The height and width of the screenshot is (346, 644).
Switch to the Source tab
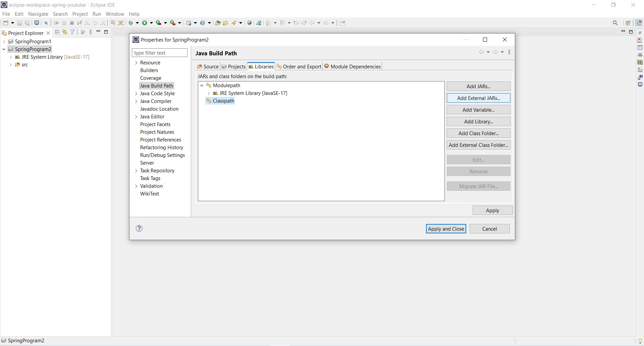pos(208,66)
